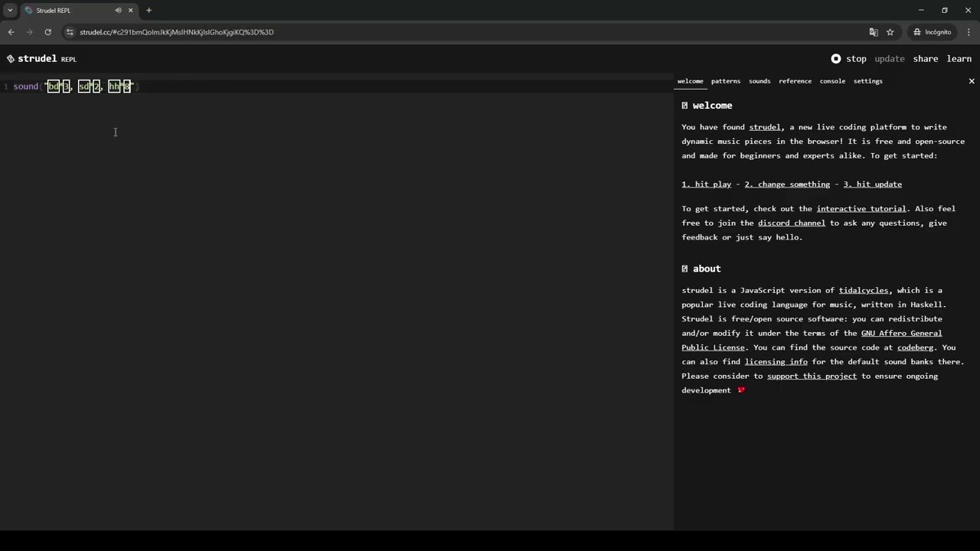
Task: Open a new browser tab
Action: tap(149, 11)
